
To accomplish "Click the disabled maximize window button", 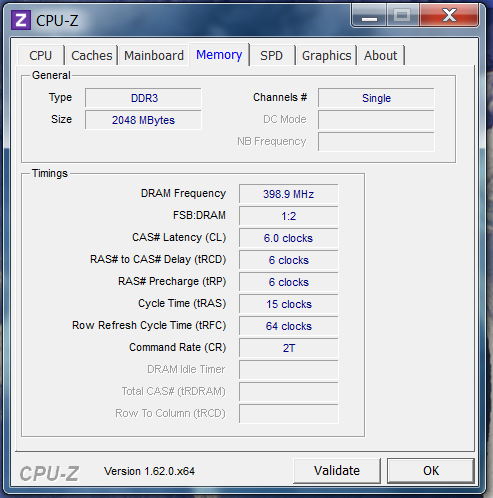I will pyautogui.click(x=403, y=15).
